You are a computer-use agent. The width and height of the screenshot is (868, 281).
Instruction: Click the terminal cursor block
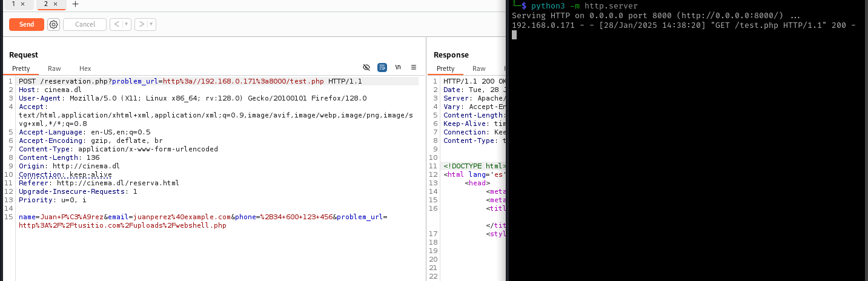(x=514, y=35)
